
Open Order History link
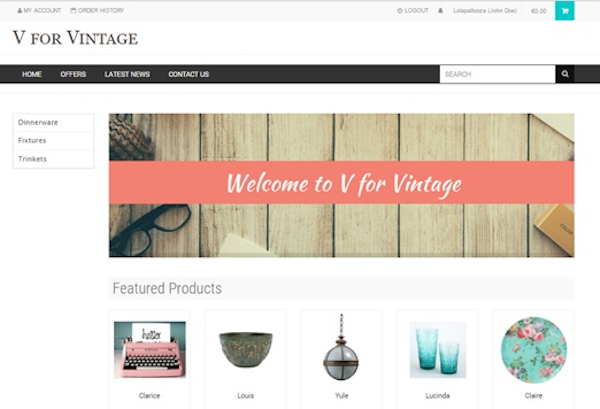coord(97,10)
